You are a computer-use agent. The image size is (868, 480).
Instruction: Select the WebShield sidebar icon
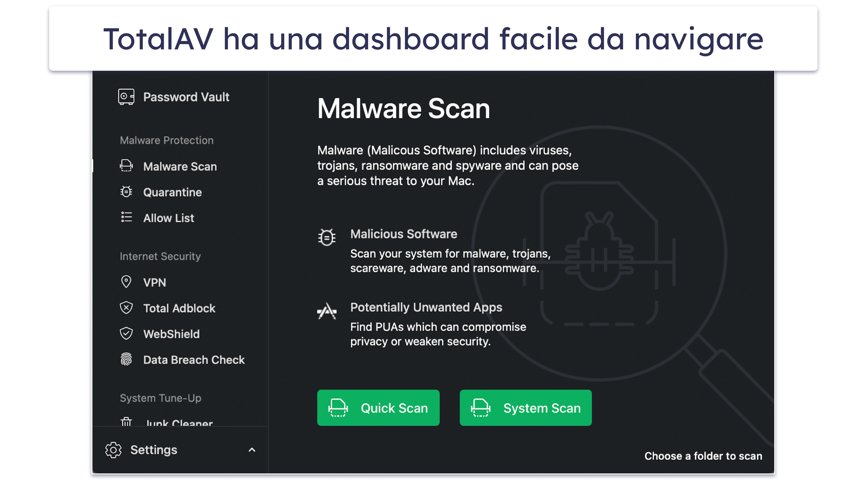[x=126, y=333]
